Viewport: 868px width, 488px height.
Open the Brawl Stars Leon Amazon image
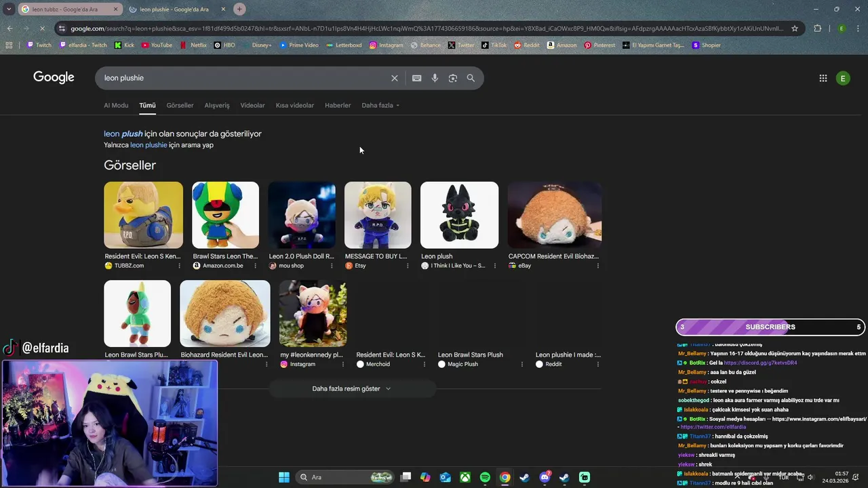225,215
